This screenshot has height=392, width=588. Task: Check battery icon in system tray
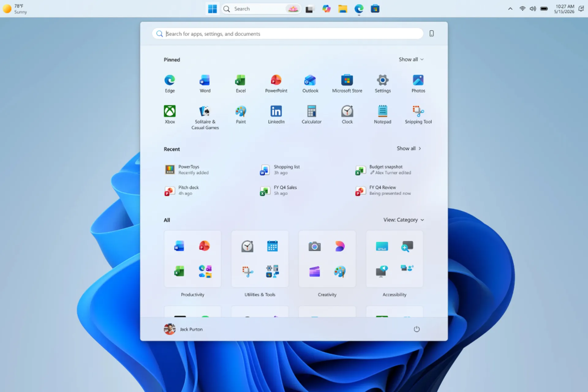[544, 9]
